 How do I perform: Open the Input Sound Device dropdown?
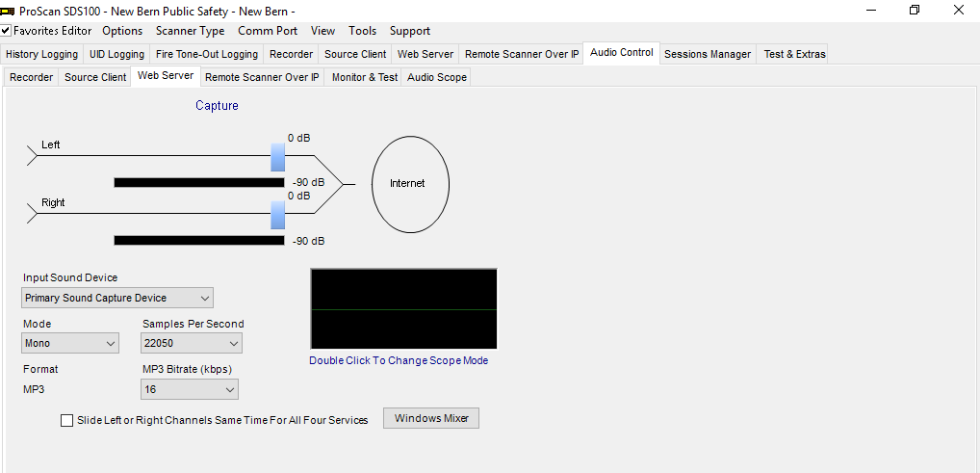[117, 298]
